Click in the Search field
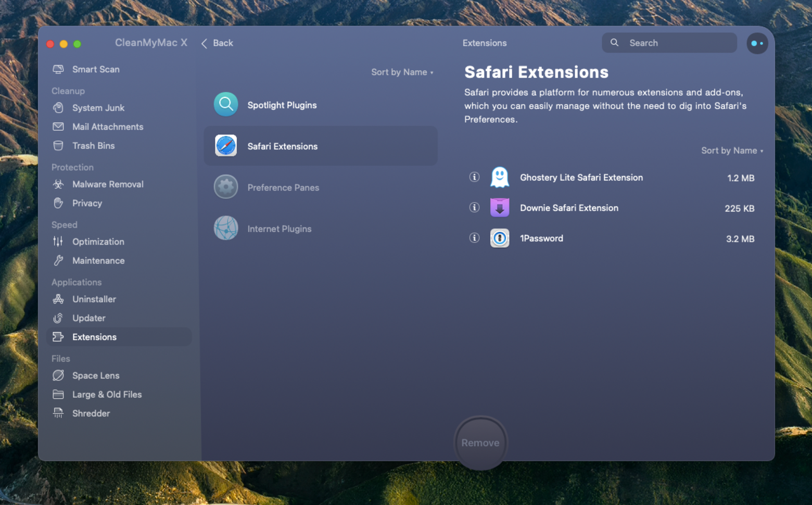812x505 pixels. (669, 43)
